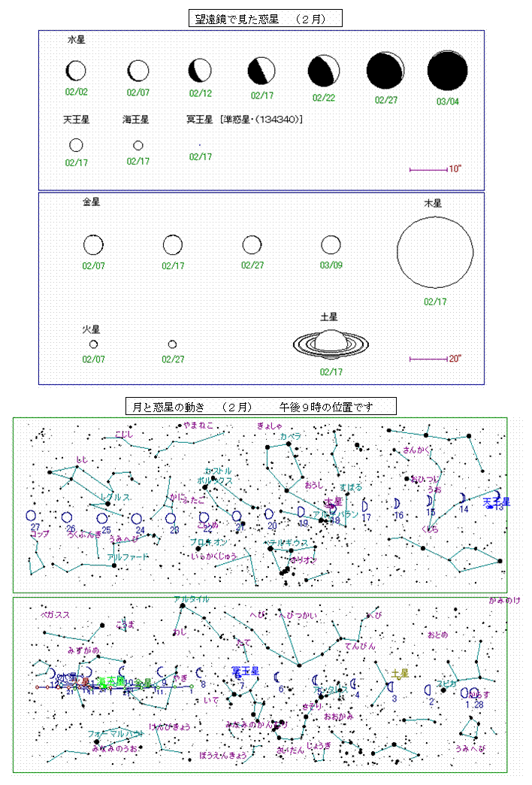This screenshot has width=532, height=785.
Task: Click the Moon symbol labeled 25
Action: coord(102,519)
